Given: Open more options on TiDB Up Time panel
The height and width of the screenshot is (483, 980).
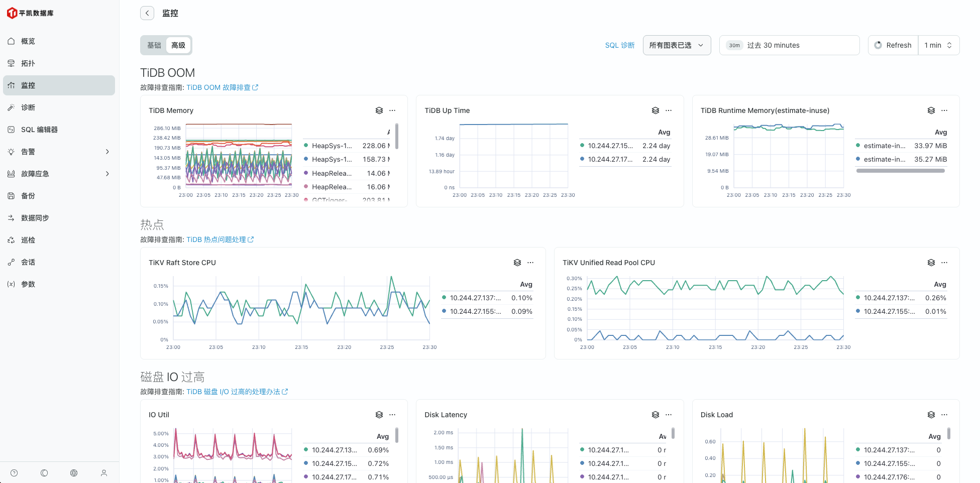Looking at the screenshot, I should [669, 110].
